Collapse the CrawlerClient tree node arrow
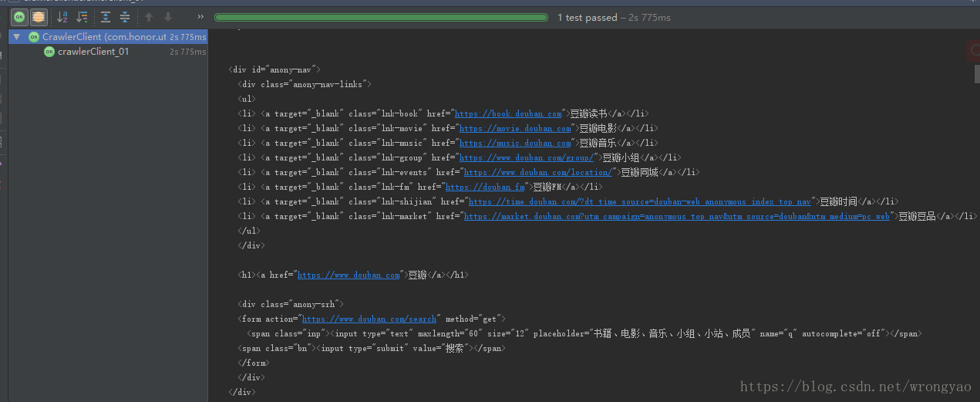980x402 pixels. pos(17,37)
